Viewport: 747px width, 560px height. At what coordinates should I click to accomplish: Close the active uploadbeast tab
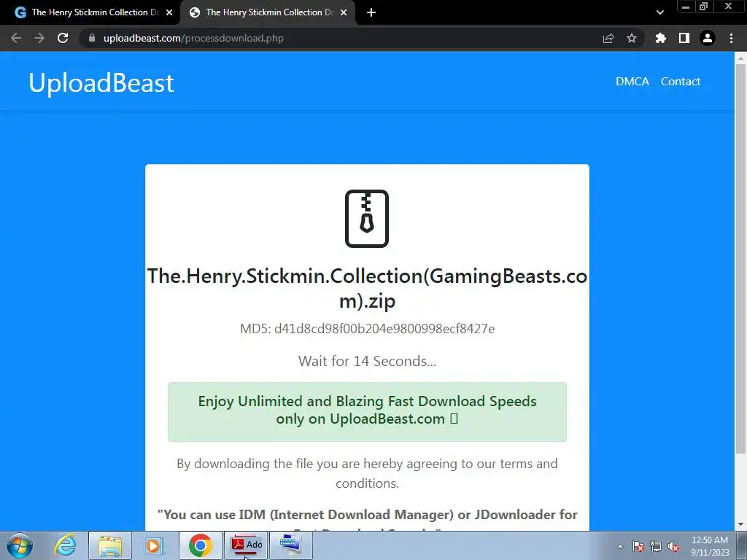coord(344,12)
